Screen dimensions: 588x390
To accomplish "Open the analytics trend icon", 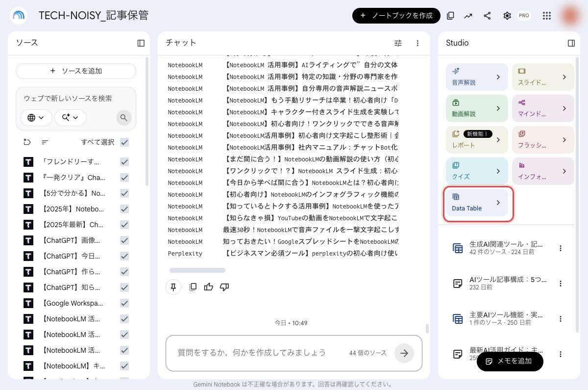I will (x=468, y=16).
